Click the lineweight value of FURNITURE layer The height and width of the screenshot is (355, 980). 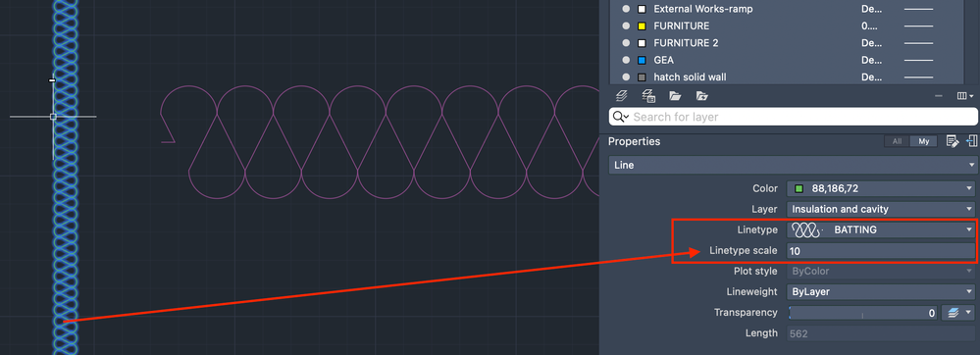click(869, 26)
